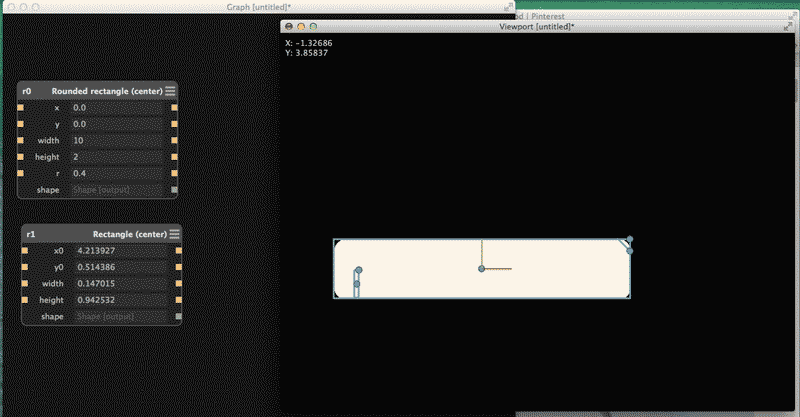
Task: Toggle fullscreen on the Graph window
Action: point(508,7)
